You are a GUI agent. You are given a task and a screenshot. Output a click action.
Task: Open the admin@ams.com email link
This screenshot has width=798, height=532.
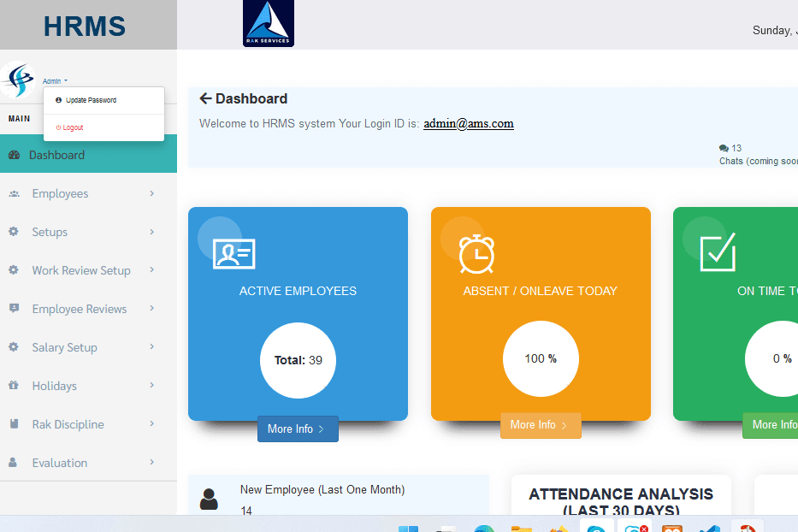point(469,123)
